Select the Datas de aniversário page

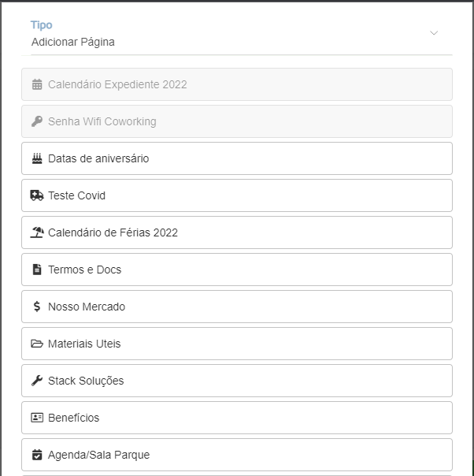237,158
